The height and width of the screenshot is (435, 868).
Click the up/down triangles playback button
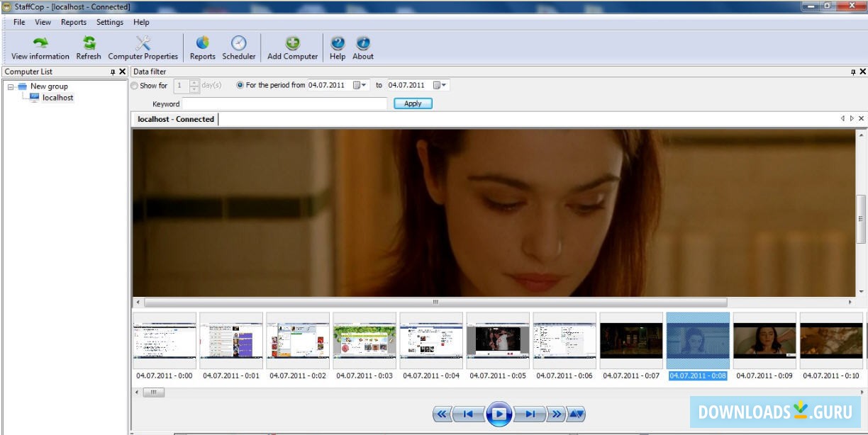pyautogui.click(x=576, y=414)
